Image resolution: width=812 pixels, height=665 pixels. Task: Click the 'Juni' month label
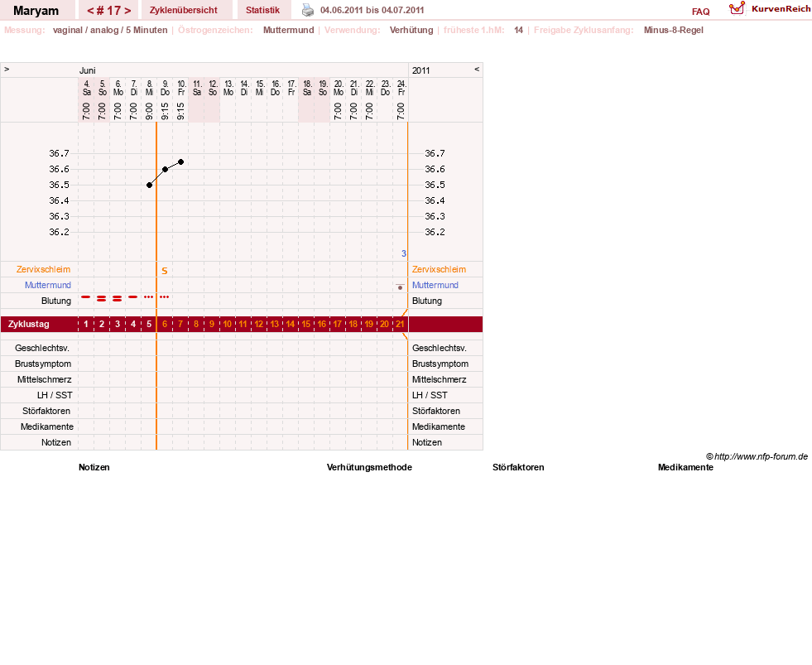88,70
